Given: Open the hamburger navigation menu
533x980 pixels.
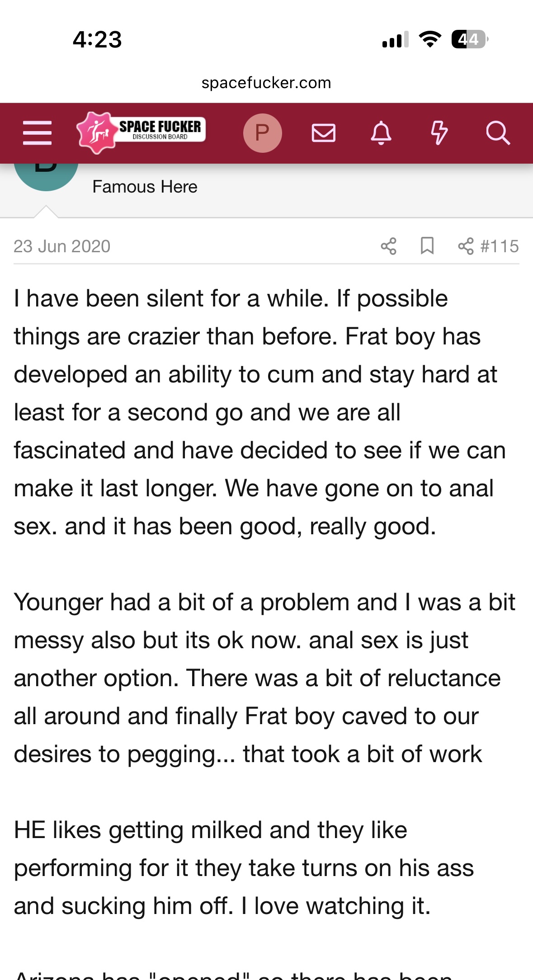Looking at the screenshot, I should coord(37,133).
